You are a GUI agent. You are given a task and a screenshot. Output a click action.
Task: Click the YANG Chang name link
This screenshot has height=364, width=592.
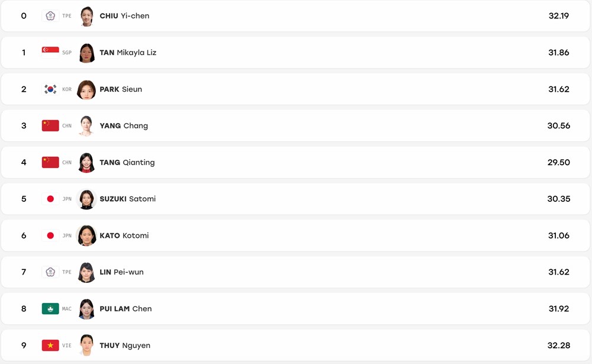click(x=124, y=125)
